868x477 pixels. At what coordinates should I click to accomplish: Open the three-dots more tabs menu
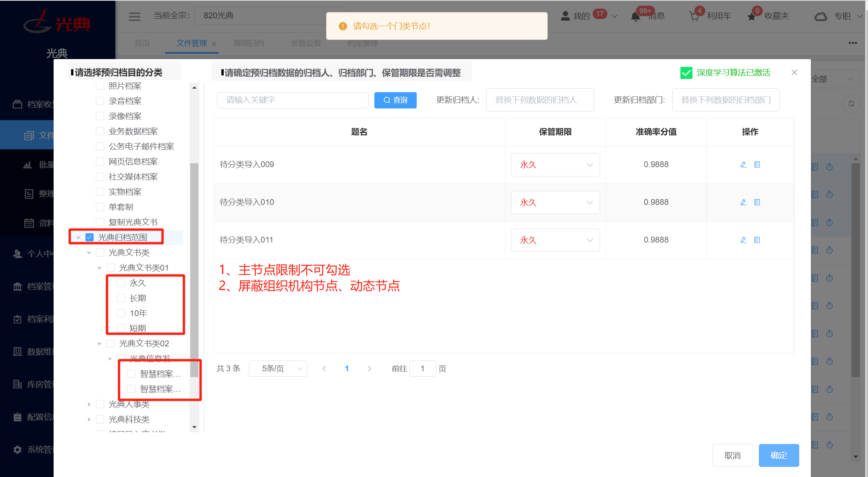click(852, 43)
